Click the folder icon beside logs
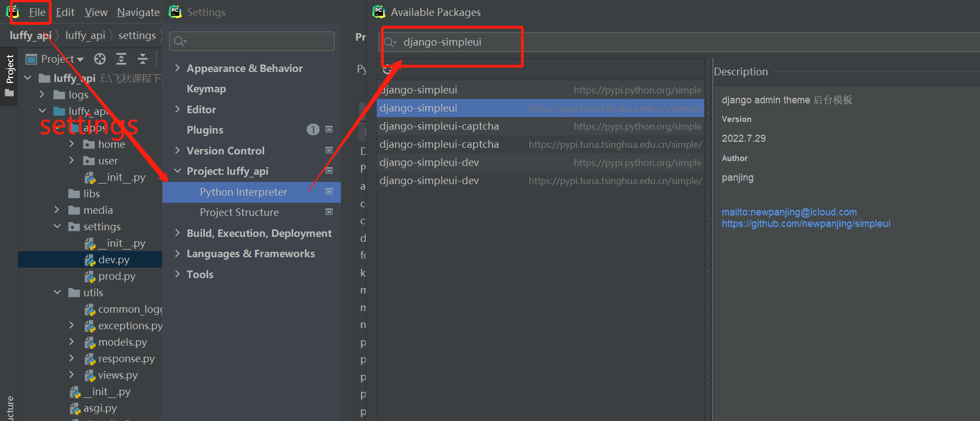Image resolution: width=980 pixels, height=421 pixels. coord(59,95)
